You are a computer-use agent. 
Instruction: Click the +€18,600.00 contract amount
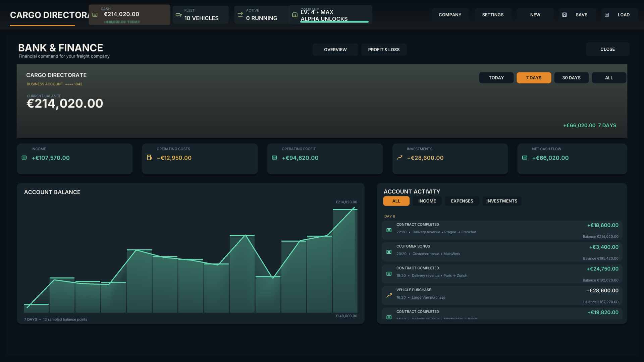click(x=603, y=225)
